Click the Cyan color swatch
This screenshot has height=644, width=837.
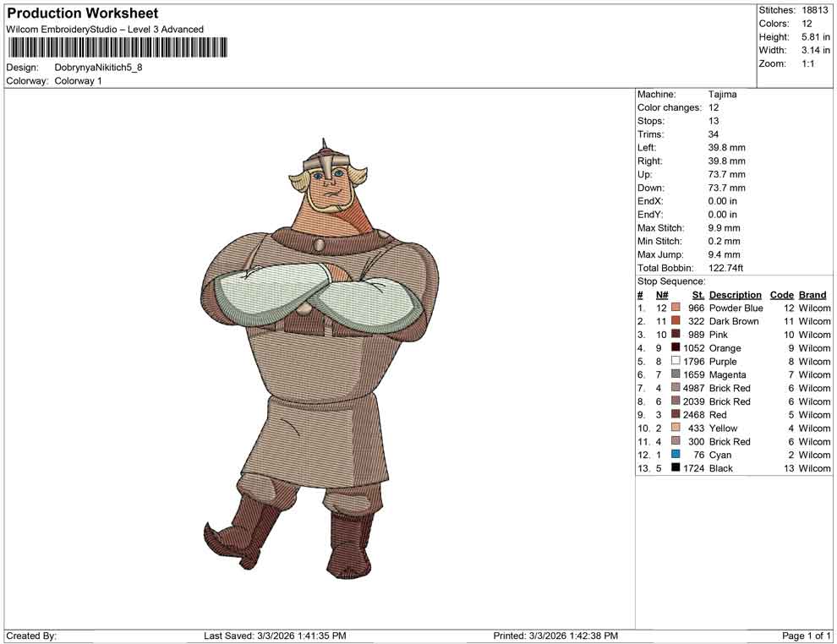point(676,455)
